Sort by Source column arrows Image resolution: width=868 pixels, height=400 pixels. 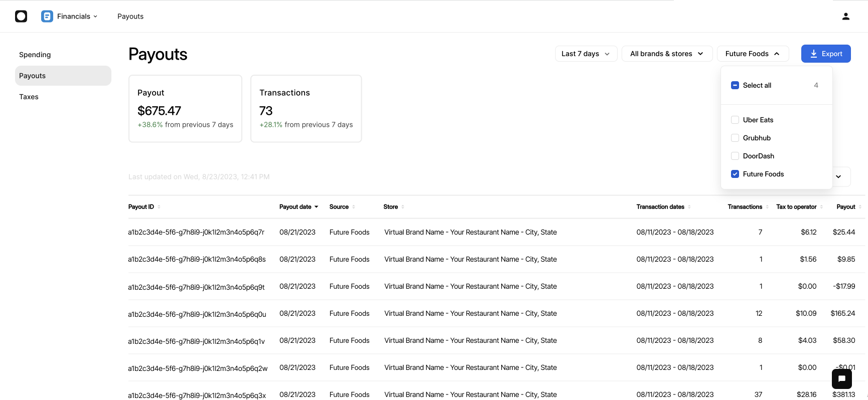(354, 207)
